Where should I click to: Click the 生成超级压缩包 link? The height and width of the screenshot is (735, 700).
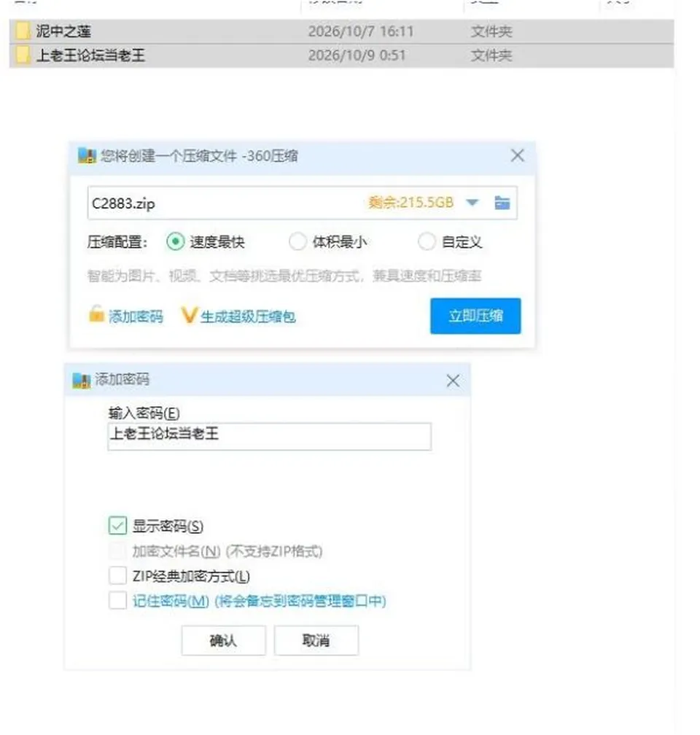[x=248, y=316]
